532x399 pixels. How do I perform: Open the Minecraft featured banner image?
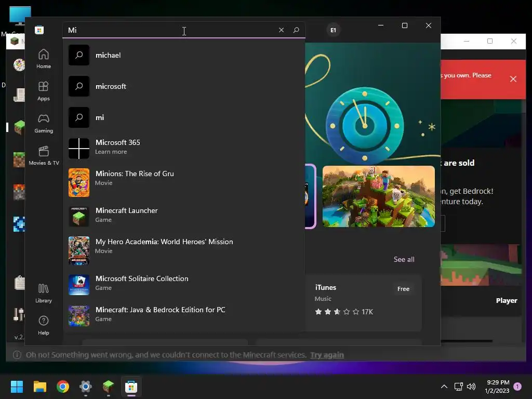(x=378, y=196)
